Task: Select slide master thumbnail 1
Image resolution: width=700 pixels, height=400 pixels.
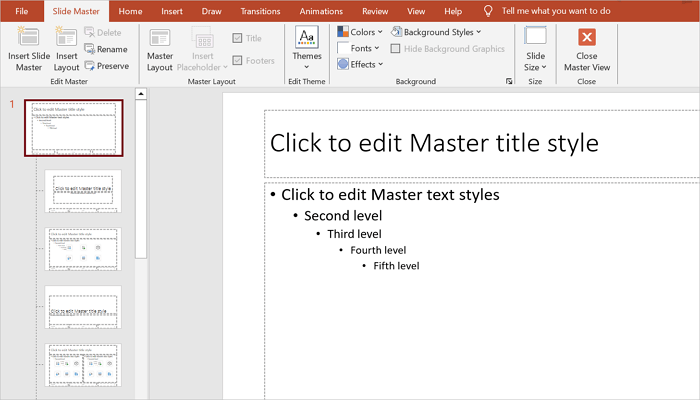Action: click(74, 128)
